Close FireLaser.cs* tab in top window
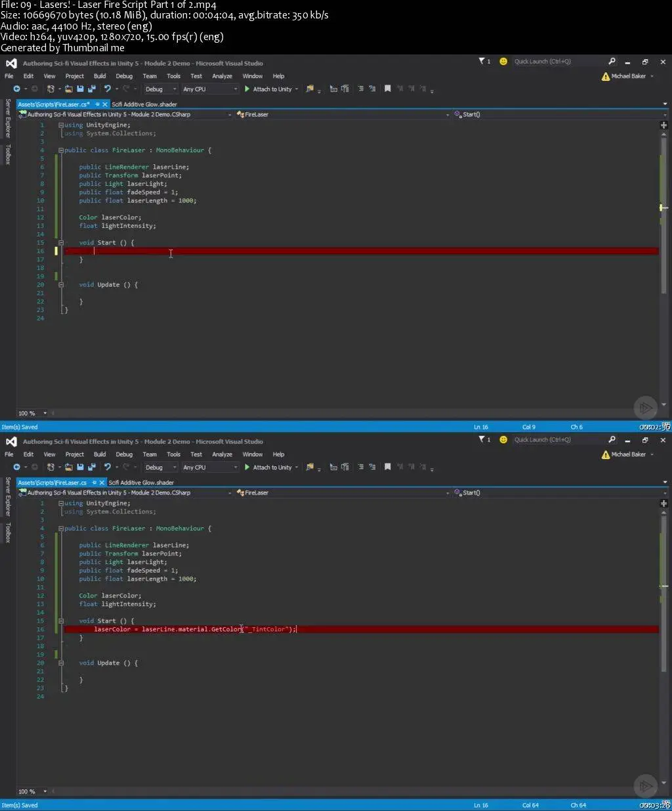The height and width of the screenshot is (811, 672). (104, 104)
